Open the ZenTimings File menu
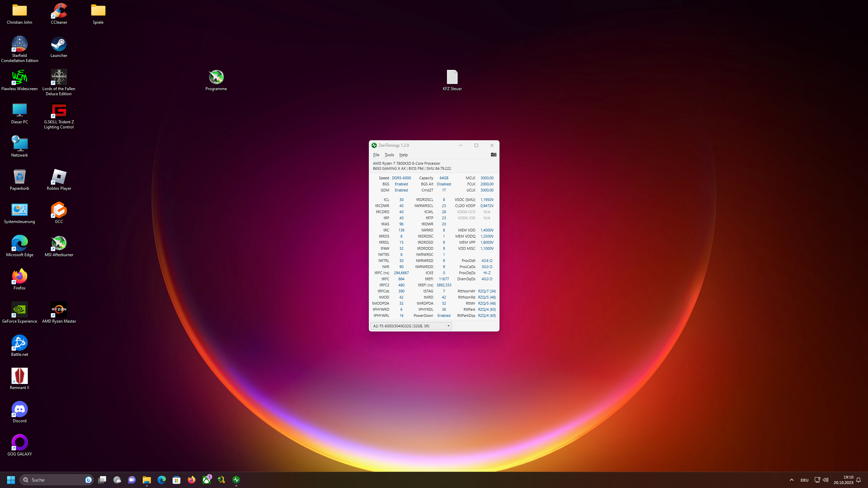 tap(376, 155)
